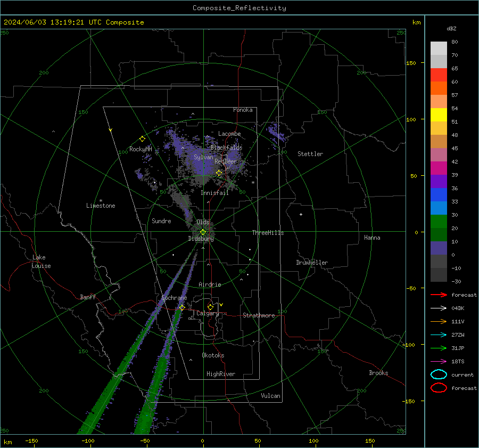Image resolution: width=479 pixels, height=448 pixels.
Task: Click the Okotoks city label
Action: coord(213,355)
